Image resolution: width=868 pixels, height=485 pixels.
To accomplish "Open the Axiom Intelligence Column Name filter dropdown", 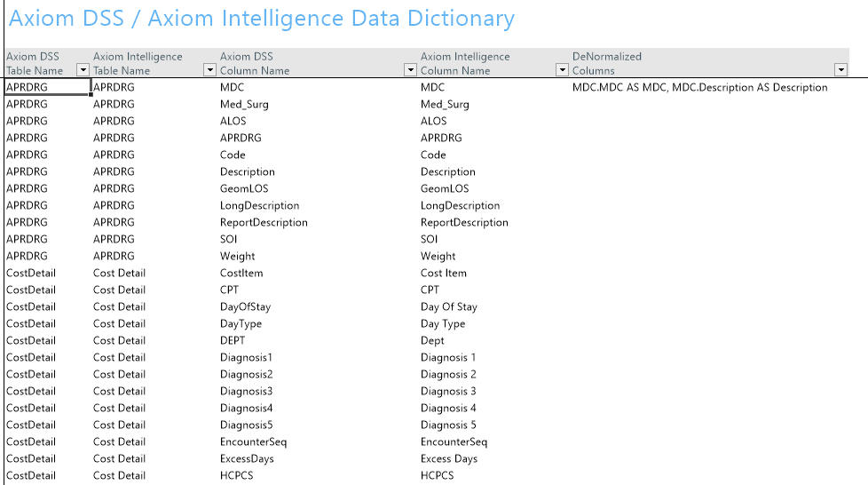I will [563, 70].
